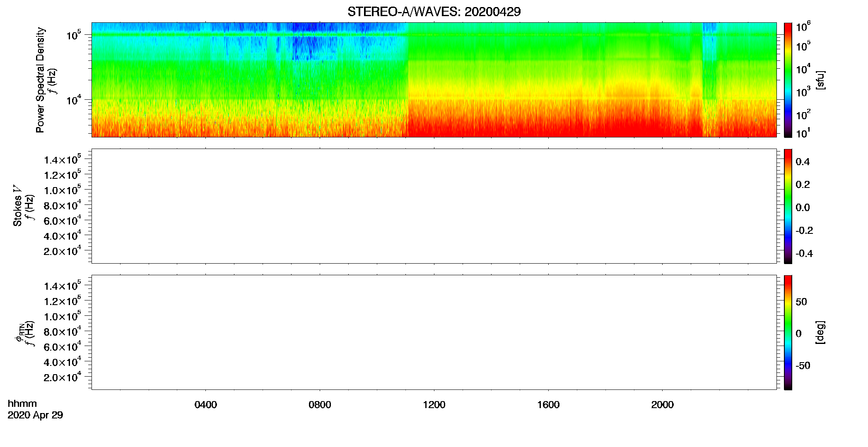Click the hhmm axis unit label
Viewport: 868px width, 447px height.
[x=22, y=404]
